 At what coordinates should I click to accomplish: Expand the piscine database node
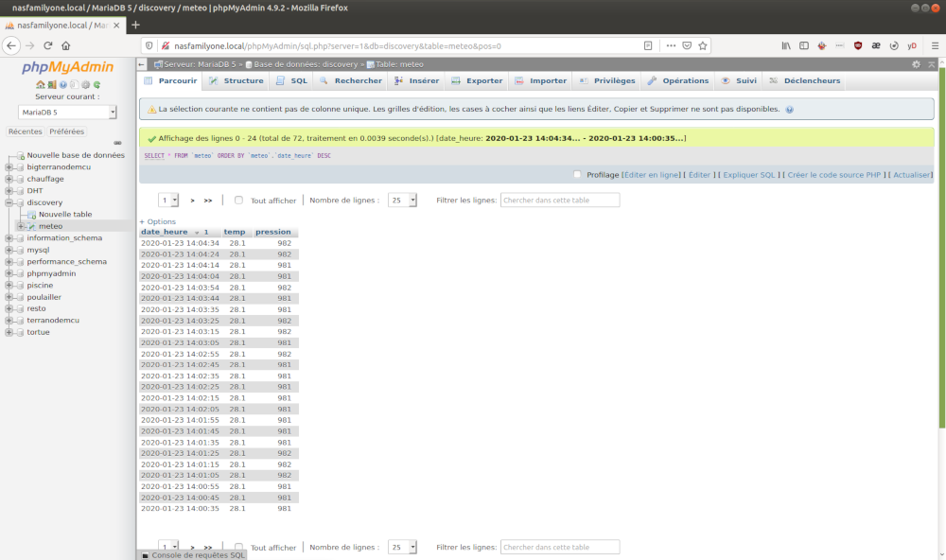pos(9,285)
